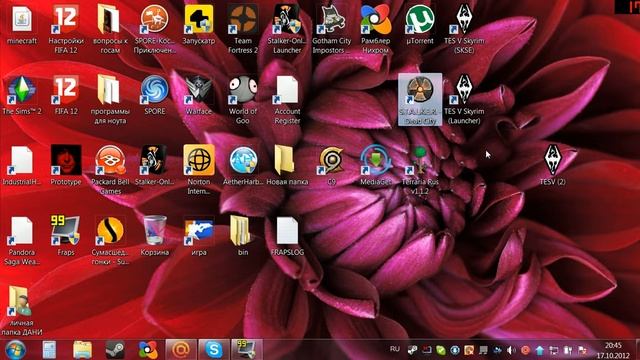Select the Stalker-Onl... Launcher icon

(287, 29)
